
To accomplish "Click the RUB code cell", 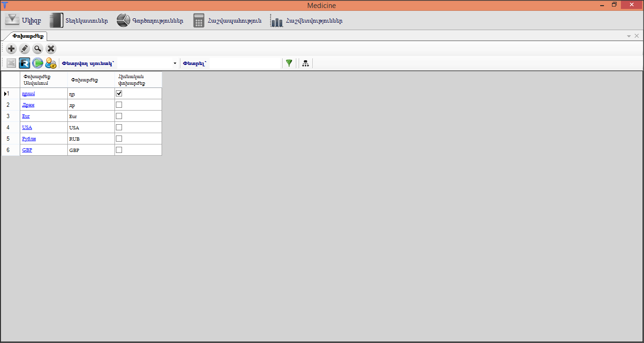I will tap(91, 139).
